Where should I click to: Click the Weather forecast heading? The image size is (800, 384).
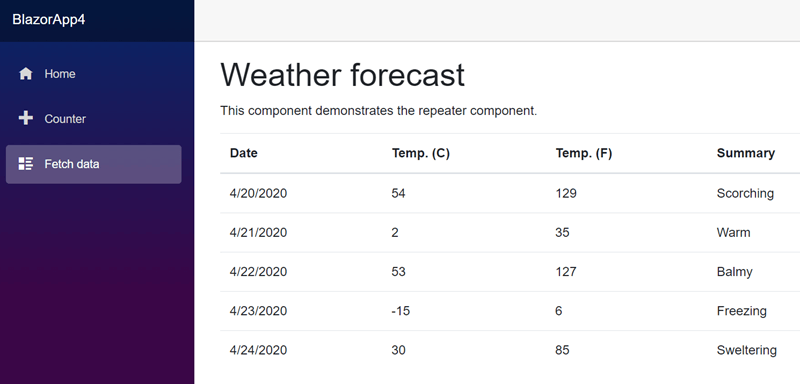click(343, 75)
